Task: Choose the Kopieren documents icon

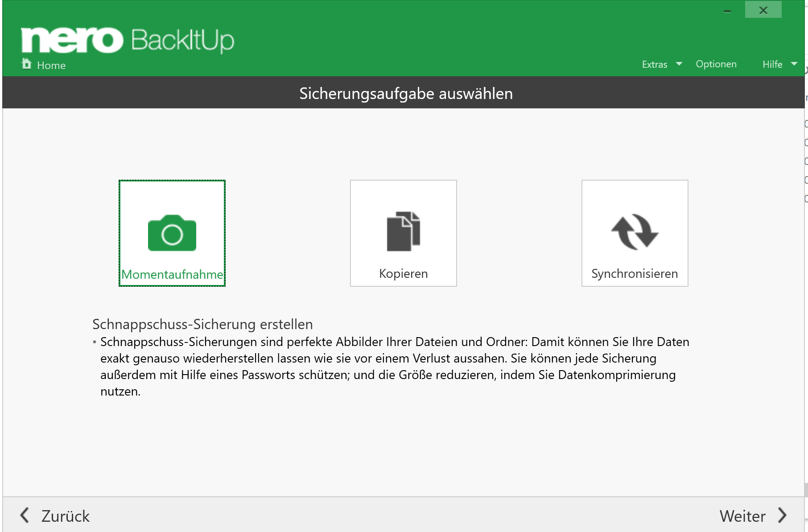Action: click(404, 231)
